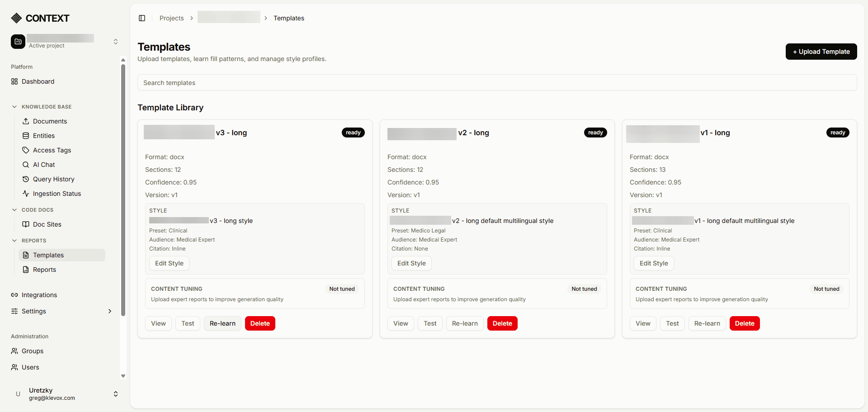This screenshot has height=412, width=868.
Task: Select the Integrations plug icon
Action: [x=14, y=294]
